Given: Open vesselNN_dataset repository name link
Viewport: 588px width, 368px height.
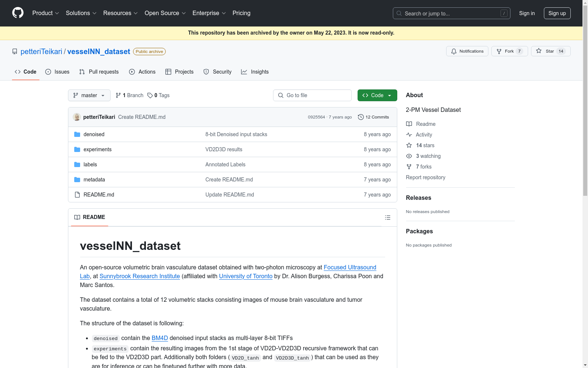Looking at the screenshot, I should point(98,52).
